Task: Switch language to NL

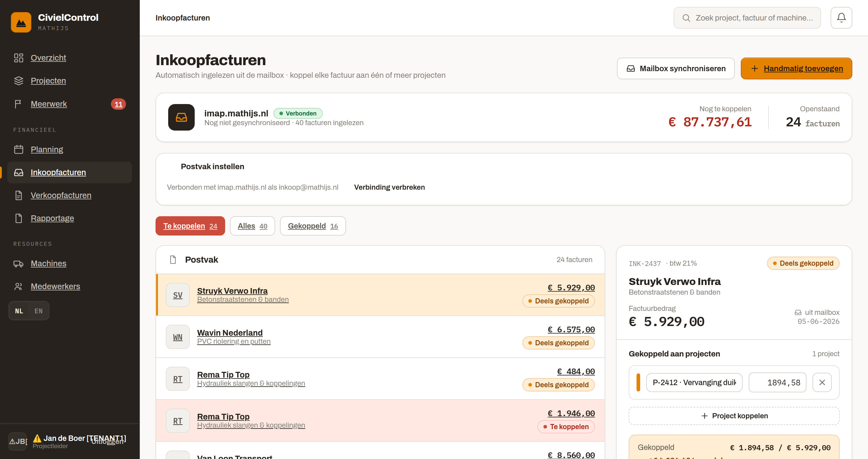Action: (19, 311)
